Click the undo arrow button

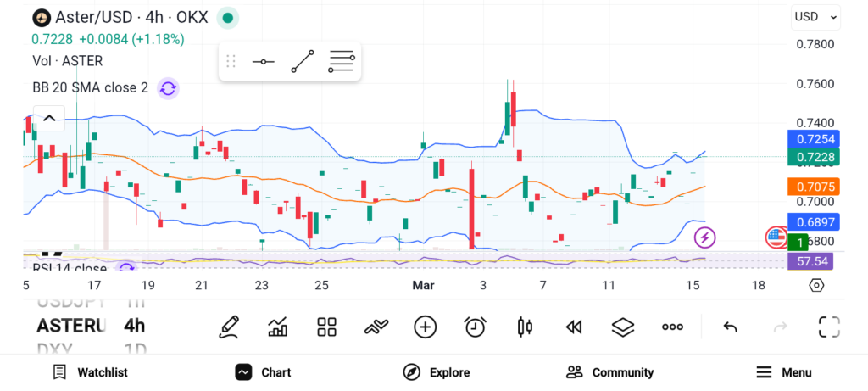tap(730, 327)
